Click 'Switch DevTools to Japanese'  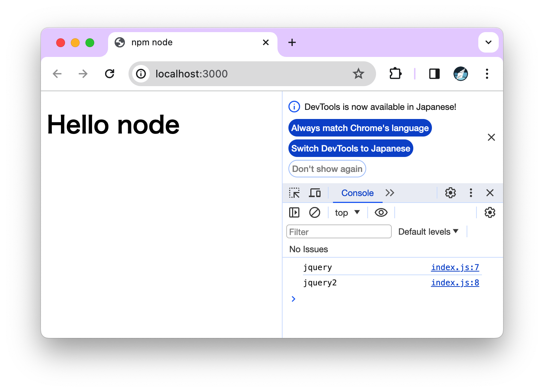[x=350, y=148]
